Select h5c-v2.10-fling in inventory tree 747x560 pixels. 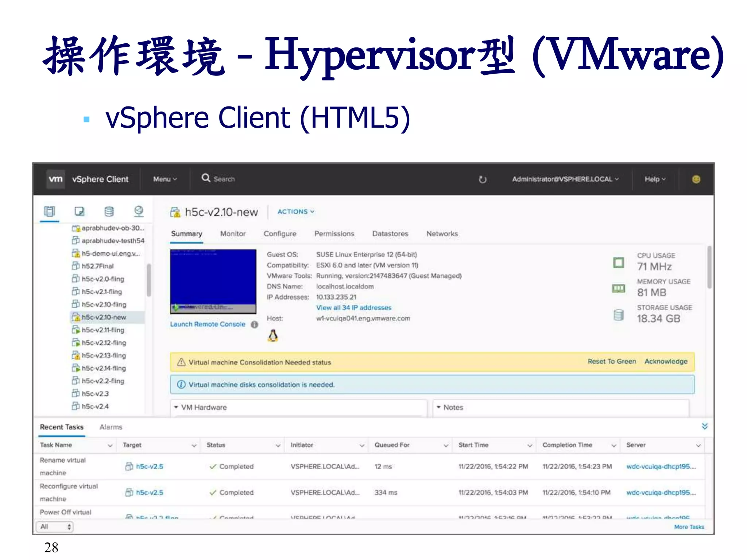(x=104, y=304)
